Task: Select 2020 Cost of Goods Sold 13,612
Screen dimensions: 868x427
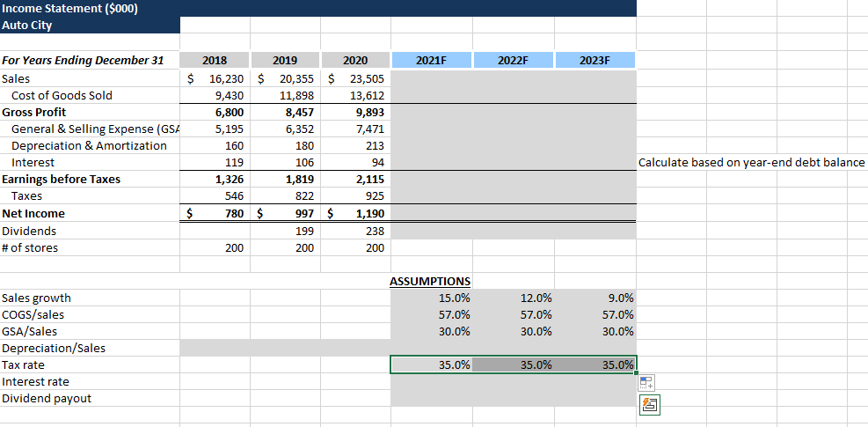Action: pos(355,95)
